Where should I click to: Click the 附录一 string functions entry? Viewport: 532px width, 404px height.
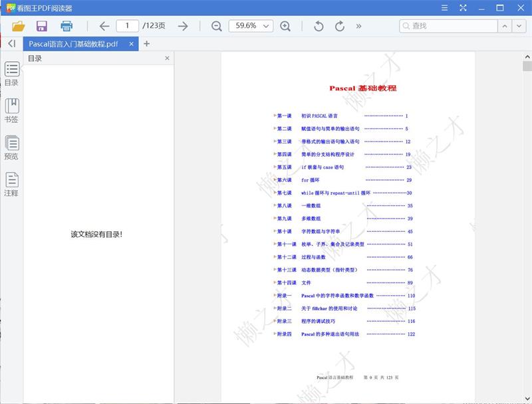pyautogui.click(x=344, y=296)
